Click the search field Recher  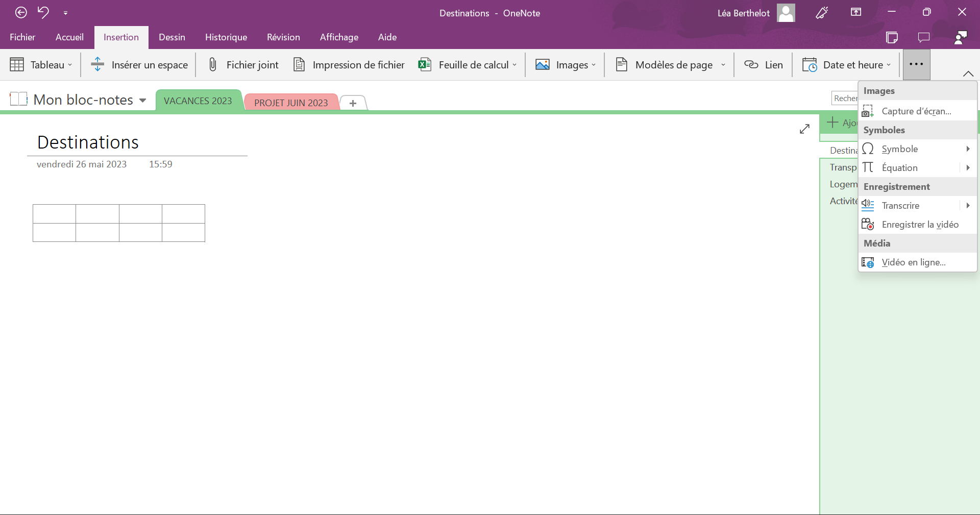point(845,98)
